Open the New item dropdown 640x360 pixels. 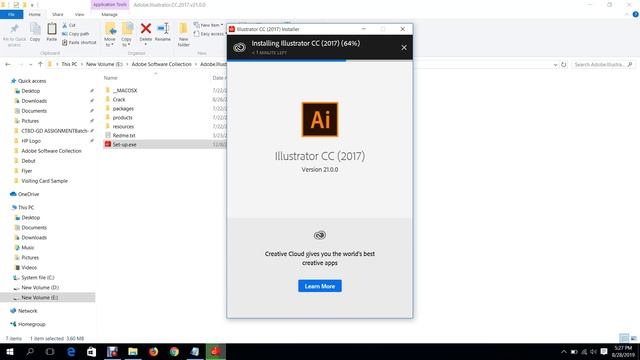[x=209, y=25]
